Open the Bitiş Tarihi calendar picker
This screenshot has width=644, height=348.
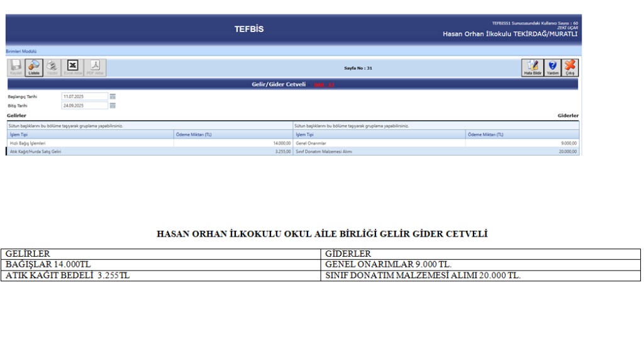(x=113, y=106)
